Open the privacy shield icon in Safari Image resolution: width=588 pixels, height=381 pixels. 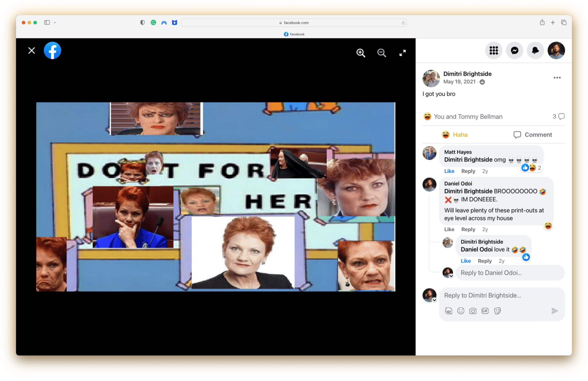click(x=142, y=22)
